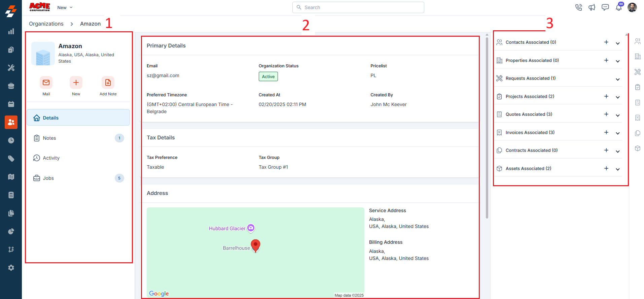Add a new associated asset
644x299 pixels.
606,168
